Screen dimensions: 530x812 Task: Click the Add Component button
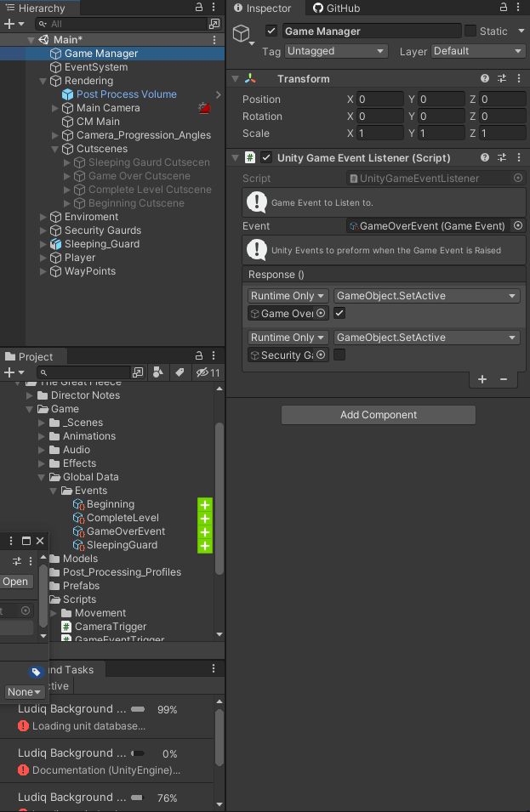(x=378, y=415)
